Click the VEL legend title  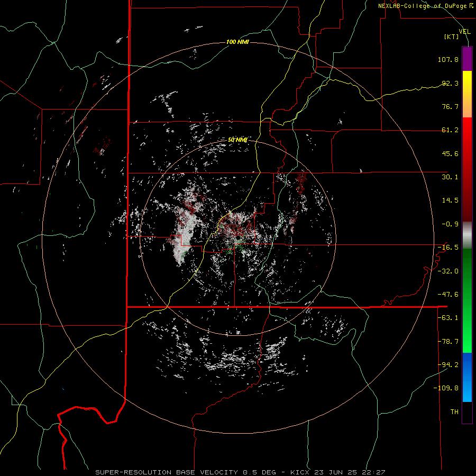click(464, 31)
